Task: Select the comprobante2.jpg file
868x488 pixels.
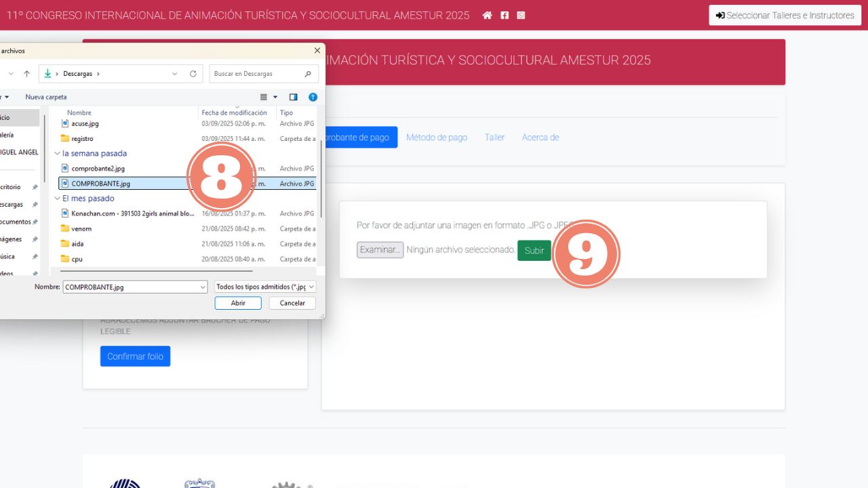Action: (x=98, y=169)
